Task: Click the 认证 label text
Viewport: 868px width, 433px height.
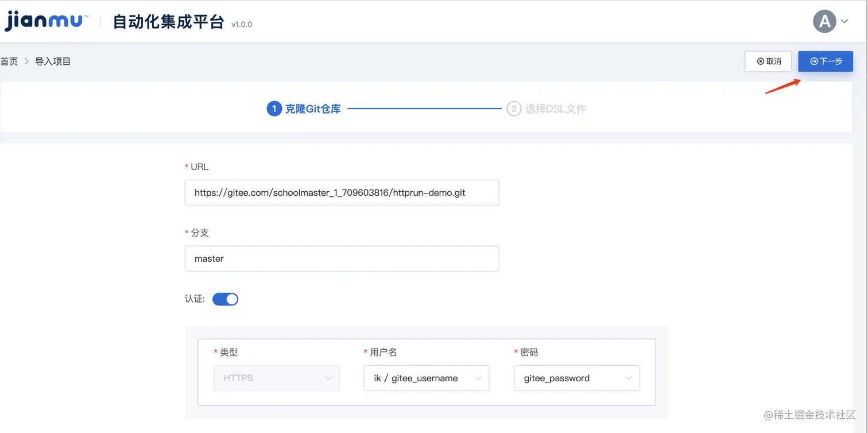Action: pyautogui.click(x=195, y=299)
